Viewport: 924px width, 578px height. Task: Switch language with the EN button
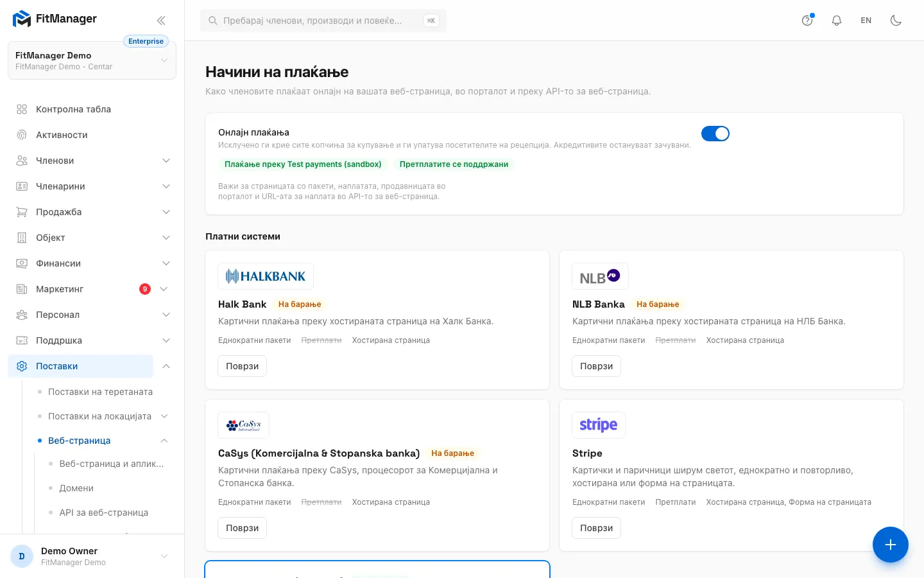866,21
